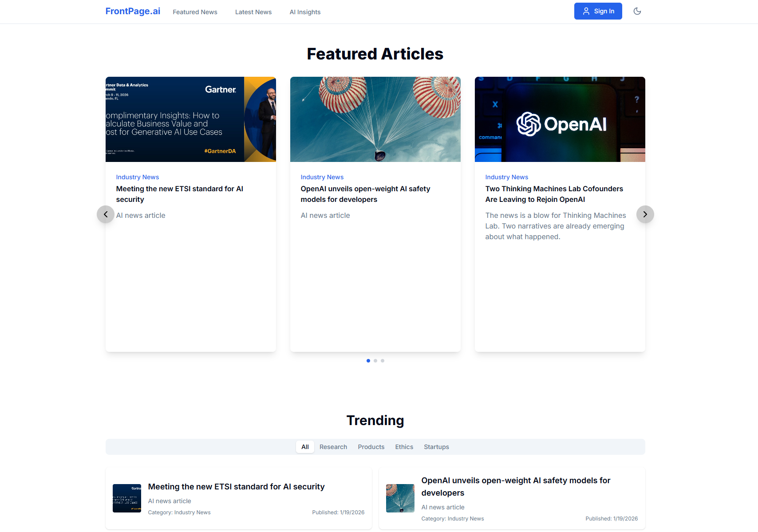Click the right carousel arrow

click(x=645, y=214)
